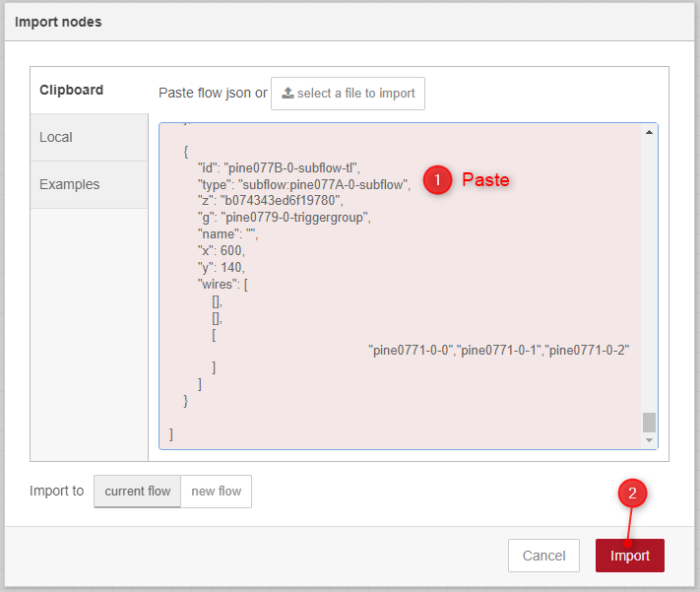Click the red step 1 circle marker

(437, 180)
